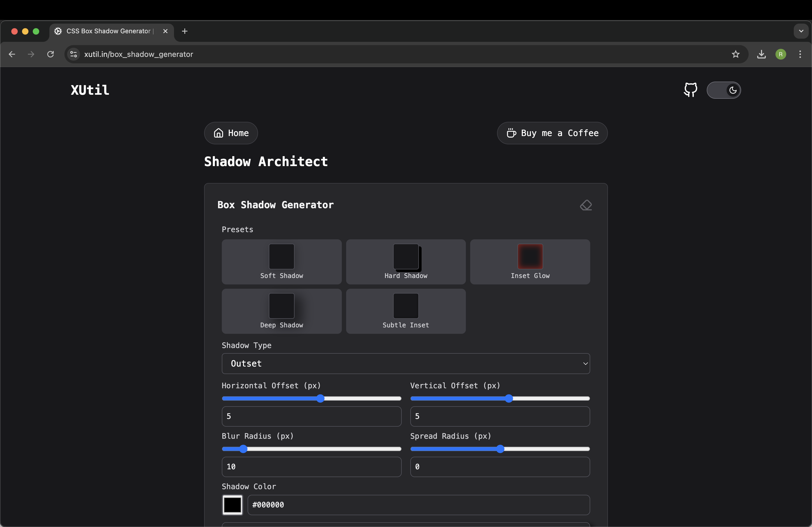Open a new browser tab

[185, 31]
